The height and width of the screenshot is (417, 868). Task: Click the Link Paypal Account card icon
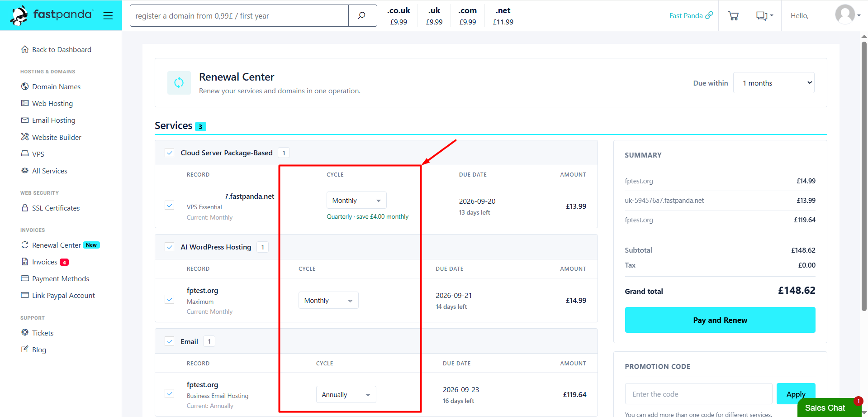click(x=25, y=295)
